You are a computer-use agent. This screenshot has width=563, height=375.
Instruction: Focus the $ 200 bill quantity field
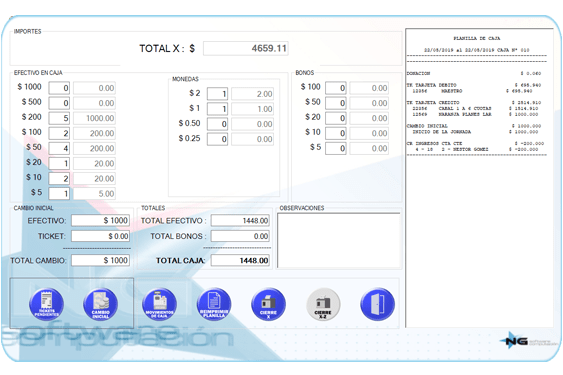[x=59, y=118]
